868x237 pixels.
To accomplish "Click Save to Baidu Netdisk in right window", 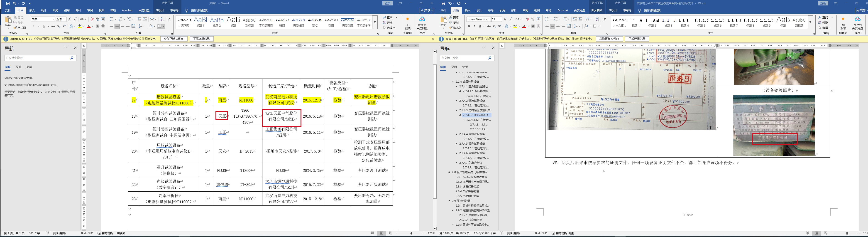I will point(858,22).
